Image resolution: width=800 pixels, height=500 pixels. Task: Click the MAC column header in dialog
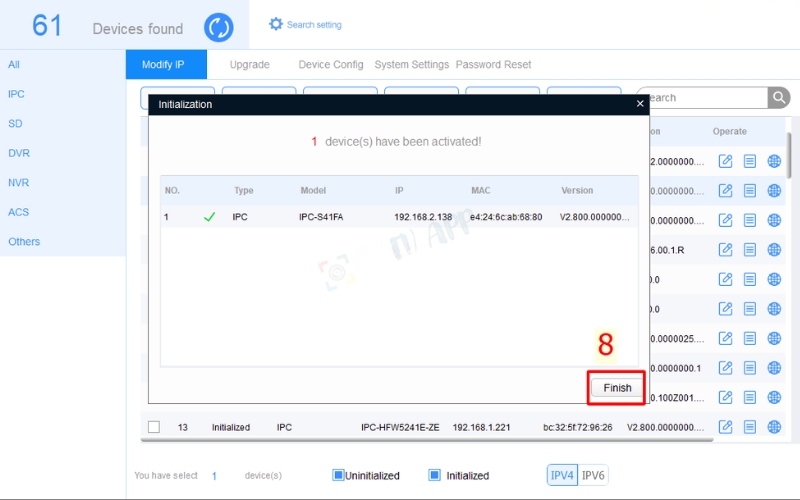tap(480, 190)
